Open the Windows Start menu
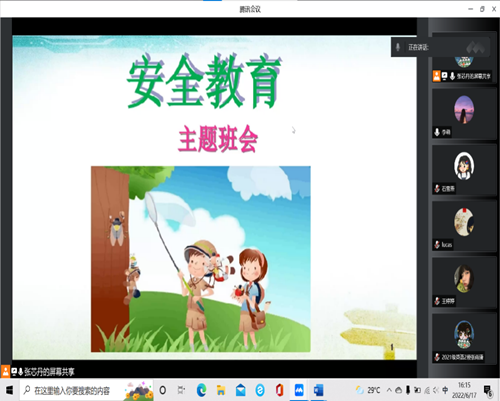The image size is (500, 401). click(x=9, y=390)
